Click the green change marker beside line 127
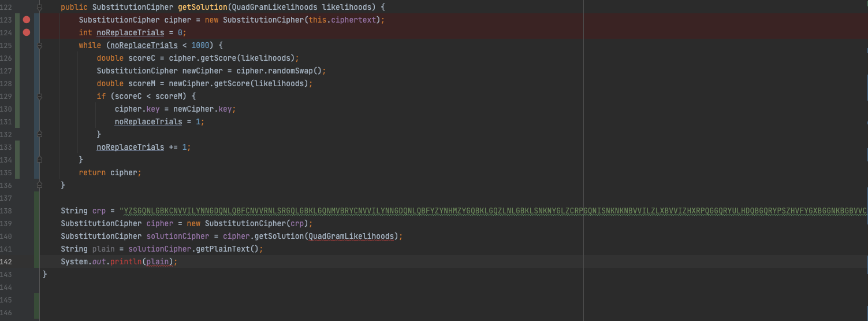 click(18, 71)
